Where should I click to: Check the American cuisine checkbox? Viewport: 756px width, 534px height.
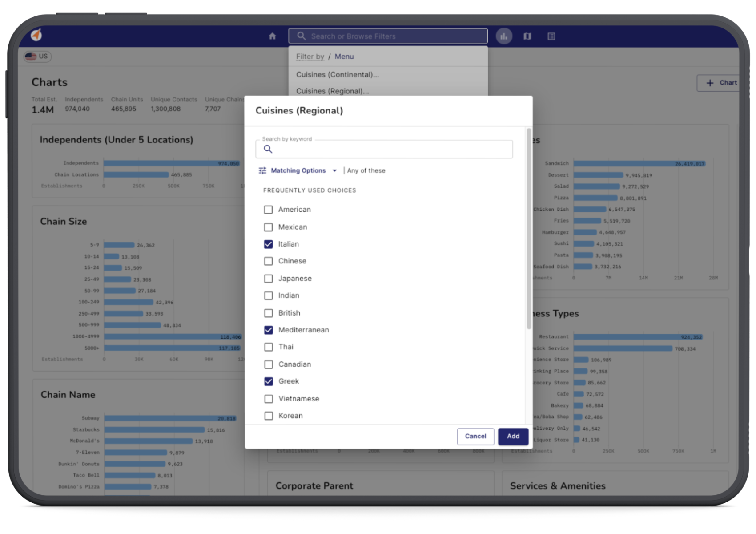(x=268, y=210)
